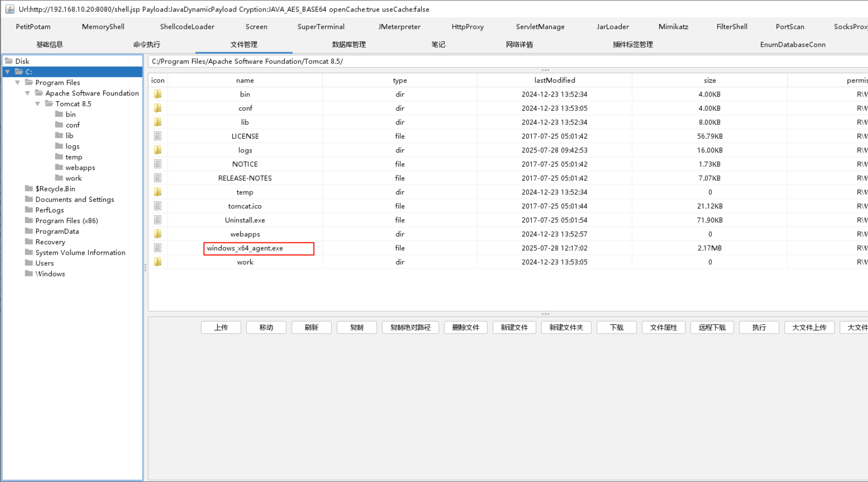
Task: Open the SuperTerminal tab
Action: coord(321,26)
